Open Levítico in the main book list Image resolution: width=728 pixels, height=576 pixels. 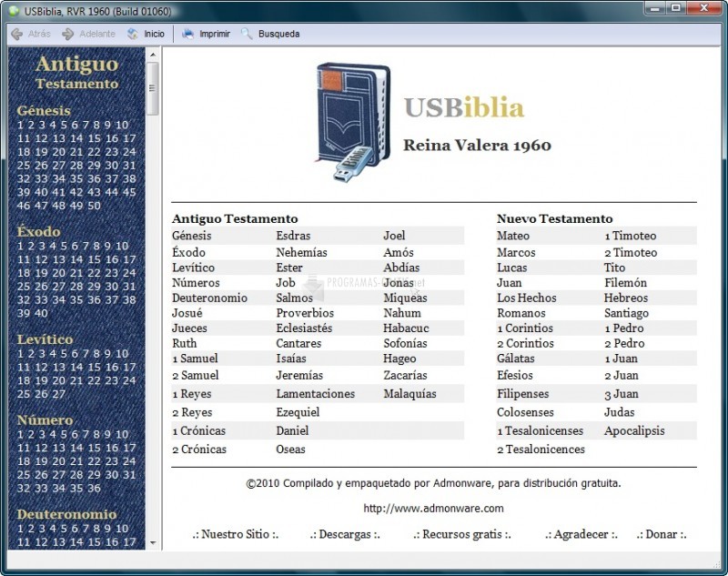[193, 268]
